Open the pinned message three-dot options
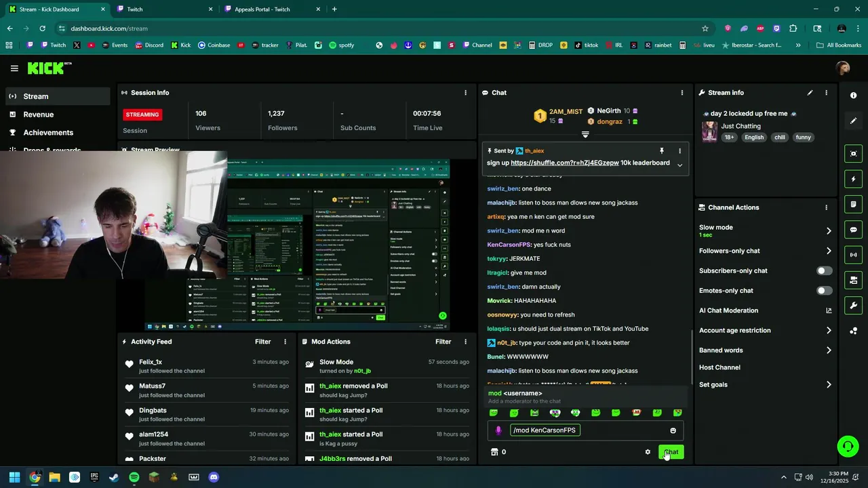This screenshot has width=868, height=488. [679, 150]
